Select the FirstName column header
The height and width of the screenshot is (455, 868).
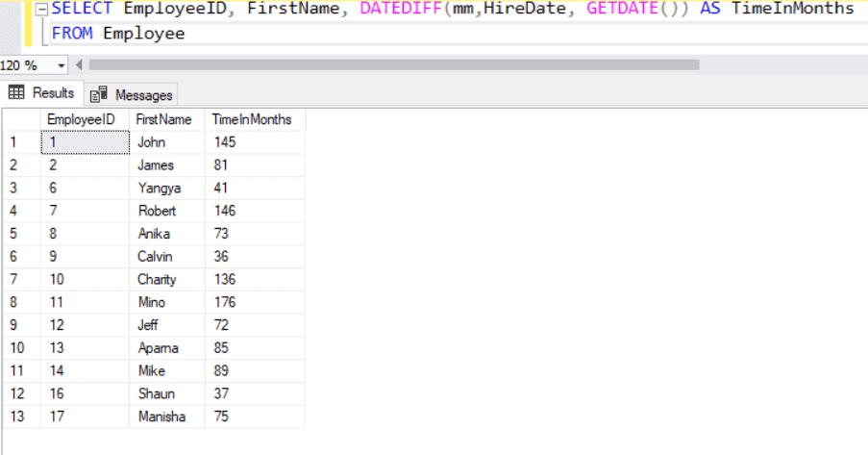click(x=164, y=119)
